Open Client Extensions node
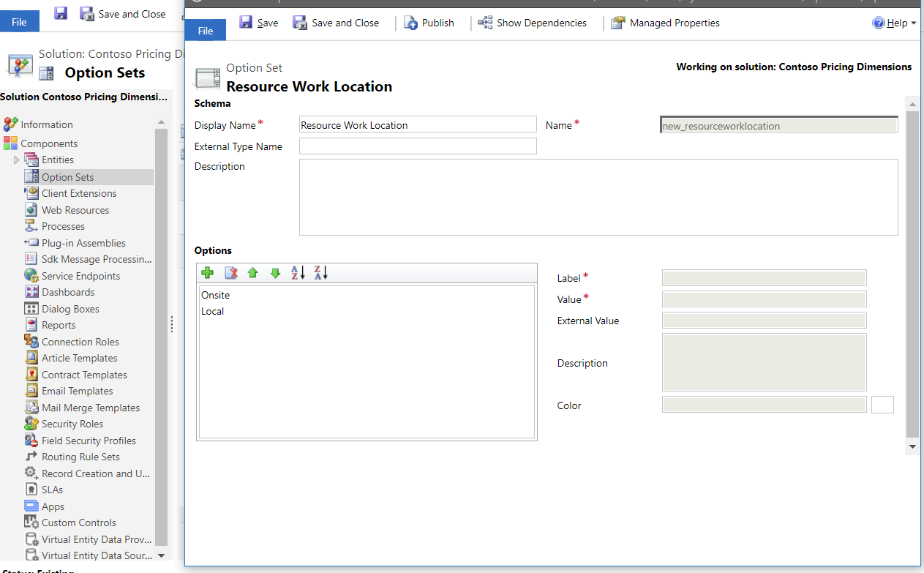This screenshot has height=573, width=924. pyautogui.click(x=79, y=193)
